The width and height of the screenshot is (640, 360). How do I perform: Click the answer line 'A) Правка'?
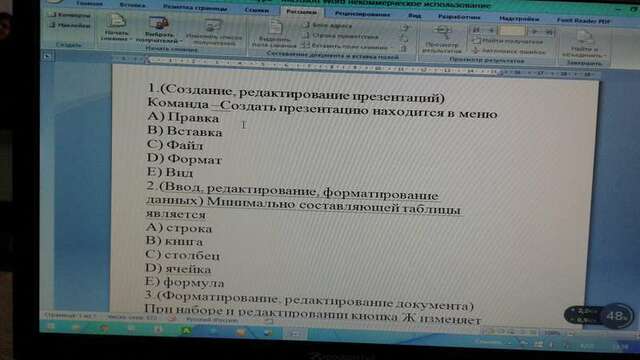coord(183,117)
